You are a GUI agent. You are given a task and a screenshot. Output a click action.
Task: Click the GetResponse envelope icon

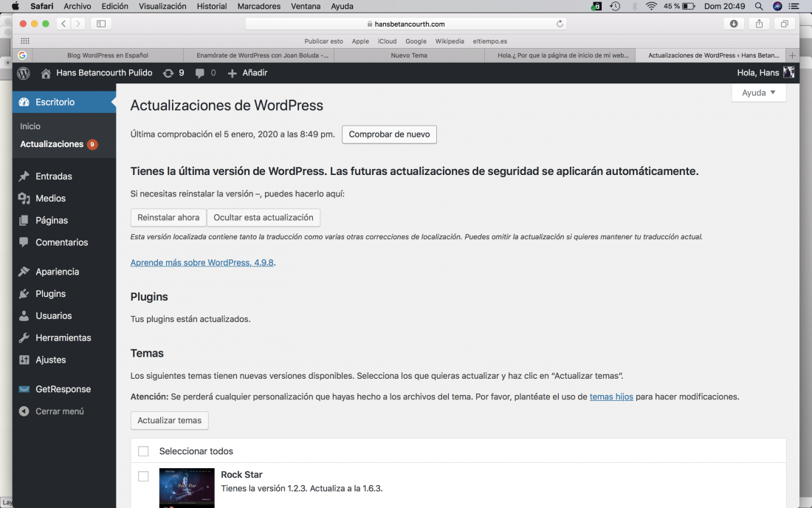pyautogui.click(x=24, y=389)
